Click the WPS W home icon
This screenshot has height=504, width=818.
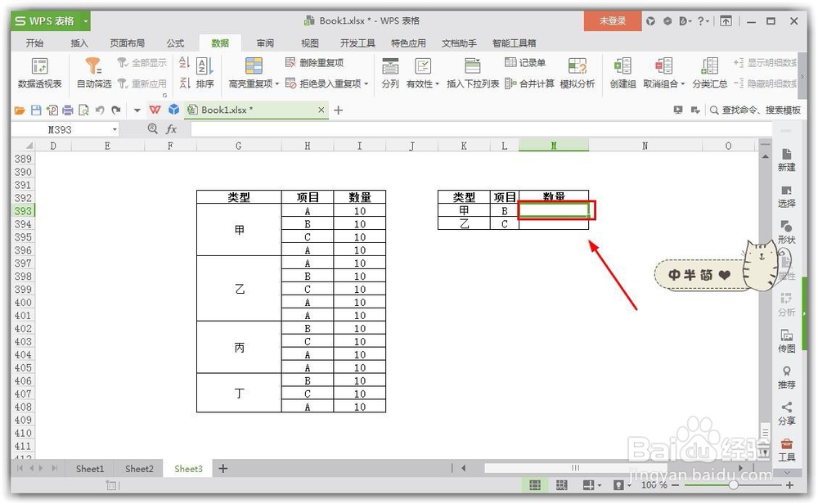[x=155, y=110]
